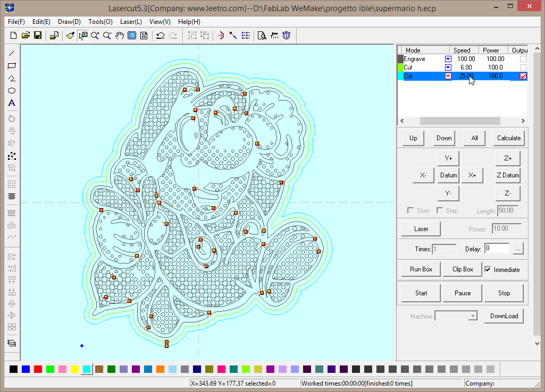The image size is (545, 392).
Task: Click the Save file icon
Action: pyautogui.click(x=38, y=36)
